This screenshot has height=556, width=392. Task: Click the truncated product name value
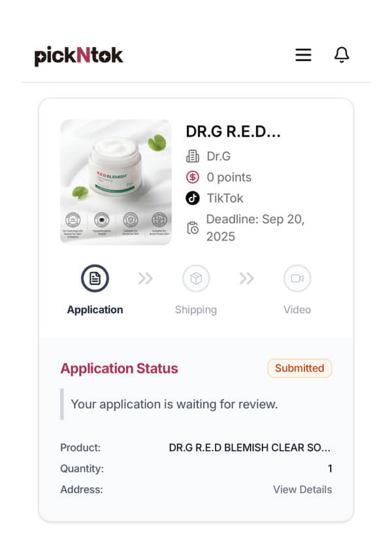pos(250,448)
